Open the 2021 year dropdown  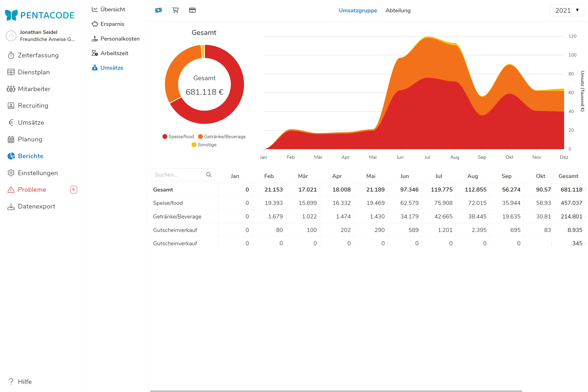tap(567, 11)
